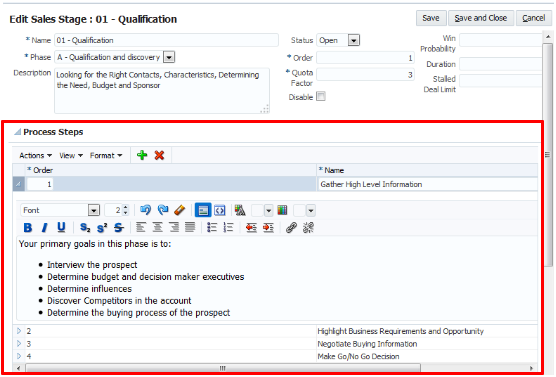Open the Actions menu

pyautogui.click(x=35, y=155)
